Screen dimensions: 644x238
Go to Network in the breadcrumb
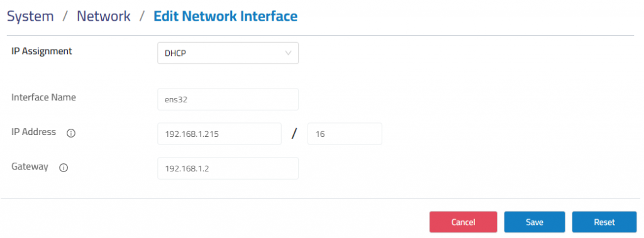104,16
